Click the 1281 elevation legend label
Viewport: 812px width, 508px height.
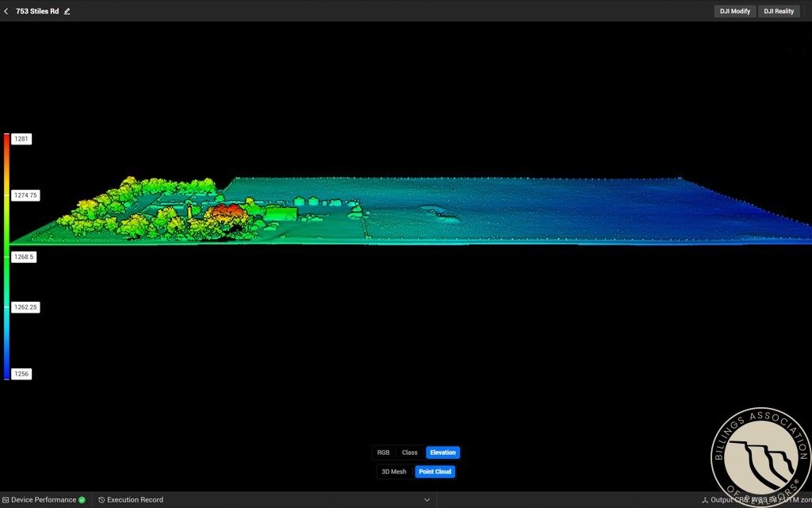(21, 139)
